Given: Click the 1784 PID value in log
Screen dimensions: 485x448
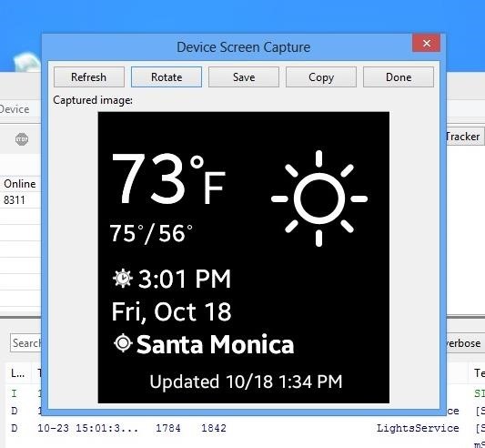Looking at the screenshot, I should click(168, 428).
